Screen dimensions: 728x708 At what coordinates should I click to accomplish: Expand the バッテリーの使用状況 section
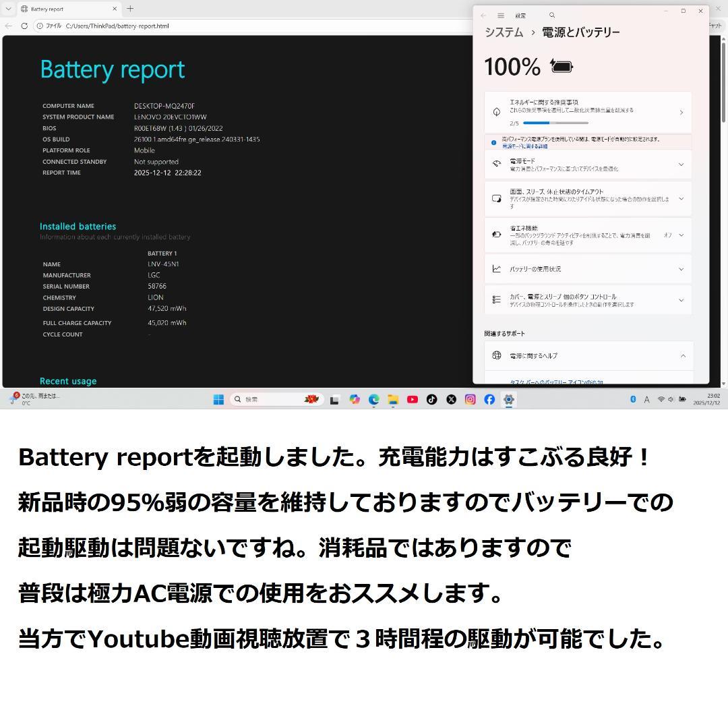pyautogui.click(x=681, y=268)
